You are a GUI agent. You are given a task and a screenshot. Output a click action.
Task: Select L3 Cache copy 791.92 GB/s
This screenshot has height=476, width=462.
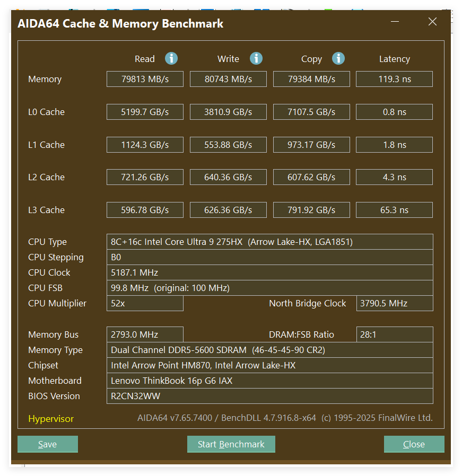coord(311,210)
